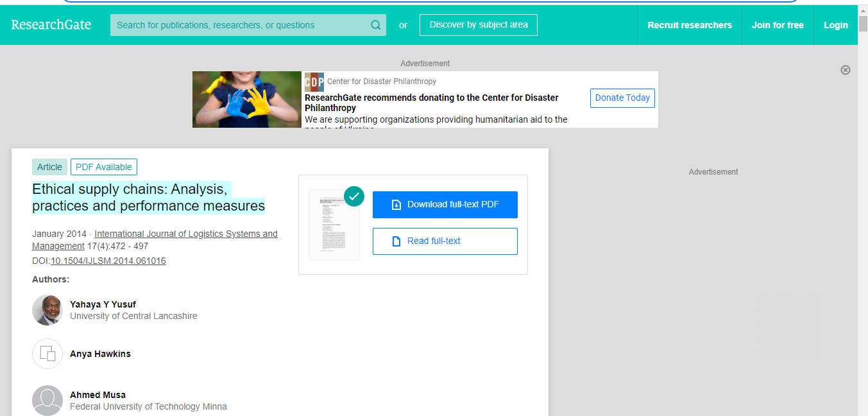Click University of Central Lancashire text
Image resolution: width=868 pixels, height=416 pixels.
(133, 316)
